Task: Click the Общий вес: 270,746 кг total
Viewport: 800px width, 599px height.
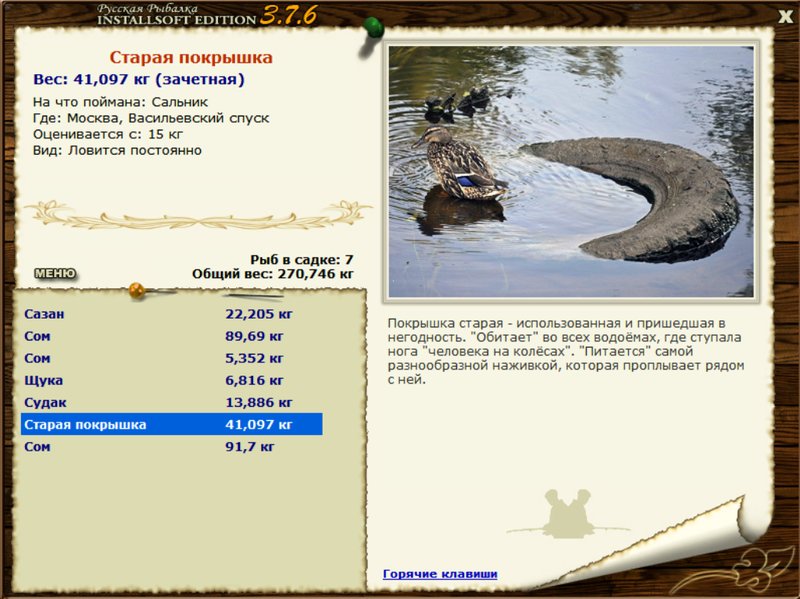Action: coord(273,274)
